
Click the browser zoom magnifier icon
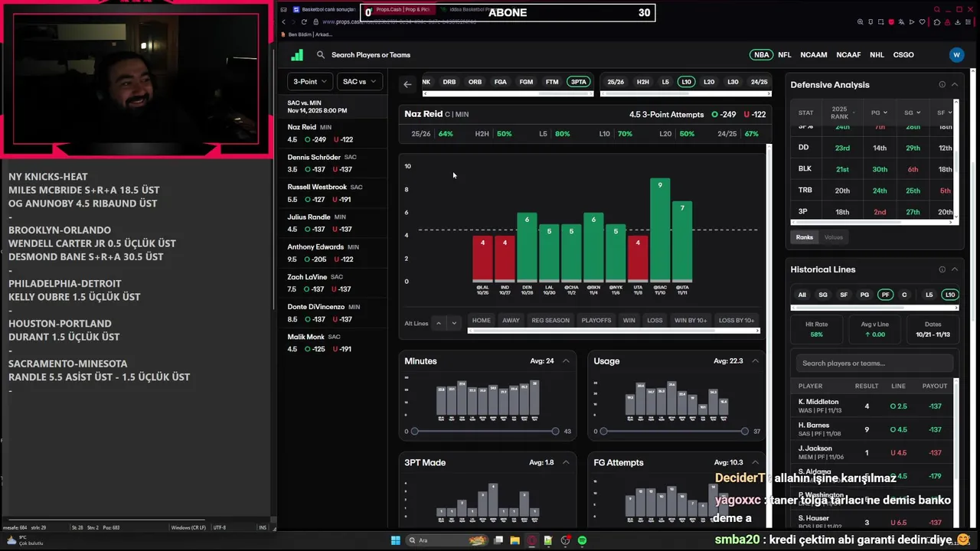[861, 22]
